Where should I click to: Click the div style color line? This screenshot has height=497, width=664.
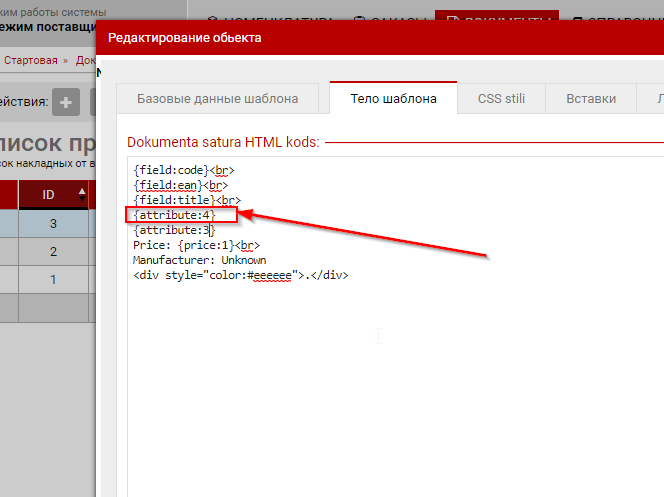point(240,275)
